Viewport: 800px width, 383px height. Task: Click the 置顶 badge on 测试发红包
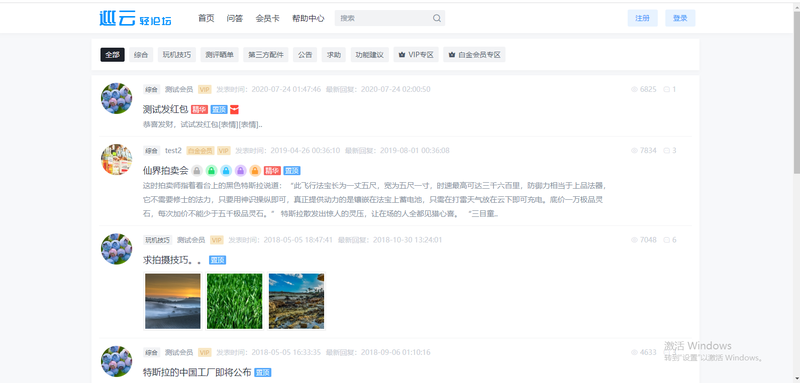click(x=219, y=110)
